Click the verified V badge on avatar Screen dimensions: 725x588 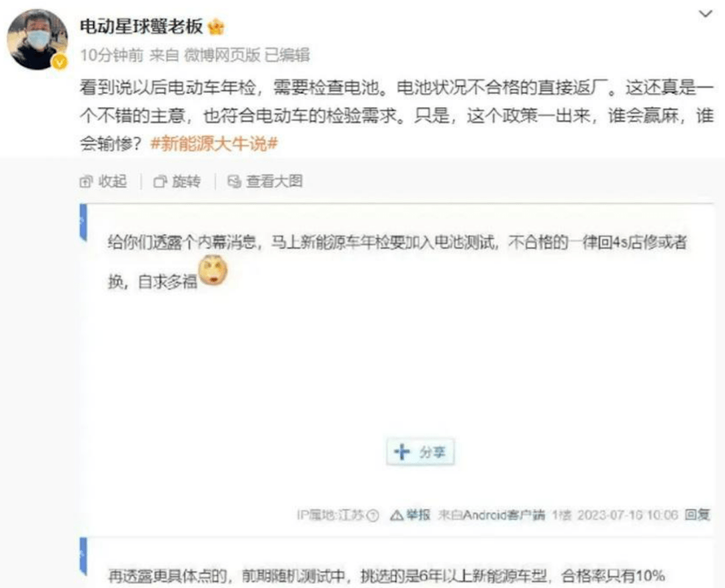point(60,62)
